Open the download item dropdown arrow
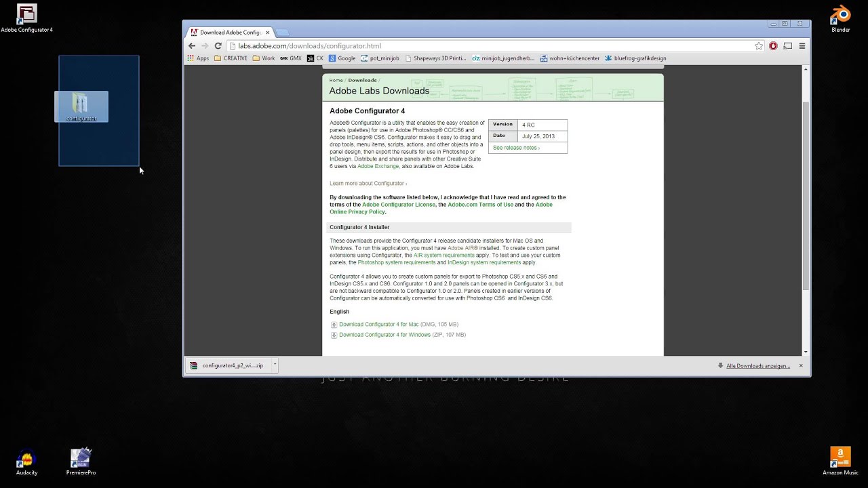Viewport: 868px width, 488px height. [275, 365]
